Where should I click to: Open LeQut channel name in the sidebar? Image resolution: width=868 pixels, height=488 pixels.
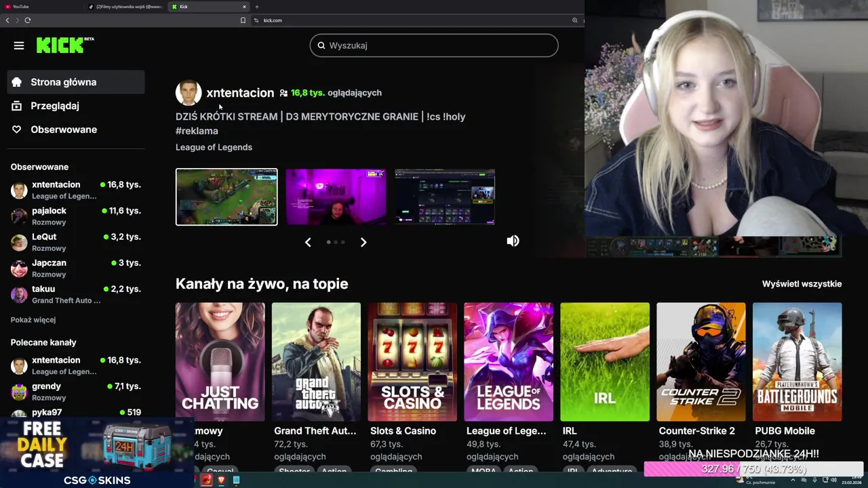click(44, 237)
